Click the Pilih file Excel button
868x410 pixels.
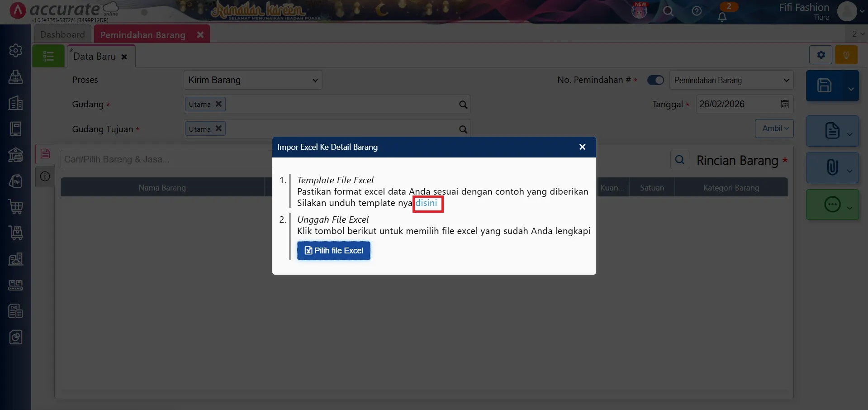[x=333, y=250]
